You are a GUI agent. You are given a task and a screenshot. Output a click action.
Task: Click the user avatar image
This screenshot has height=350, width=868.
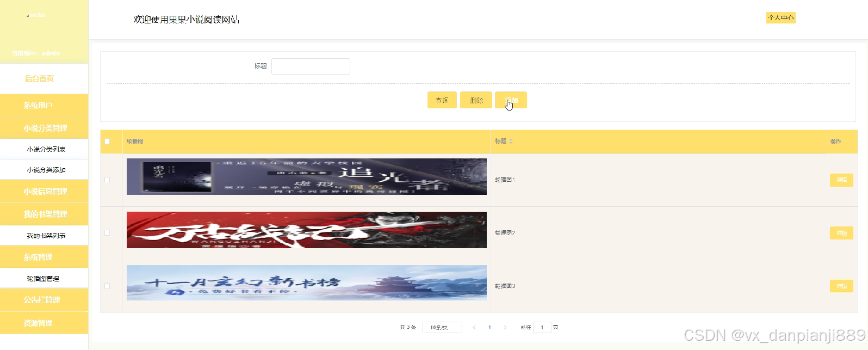click(36, 15)
